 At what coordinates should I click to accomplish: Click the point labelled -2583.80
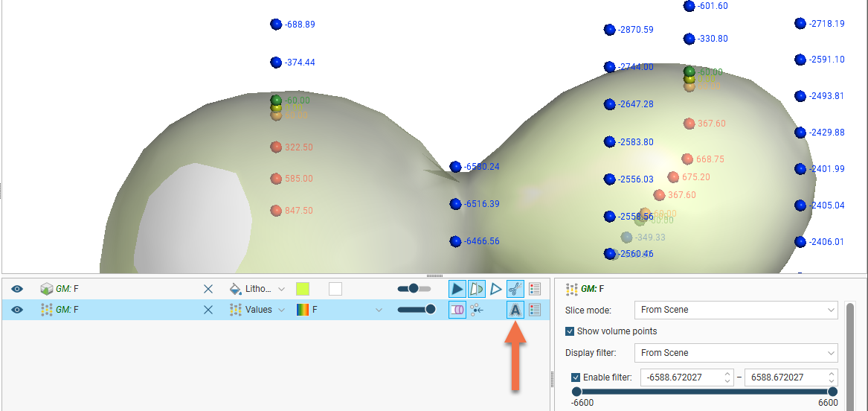[609, 141]
